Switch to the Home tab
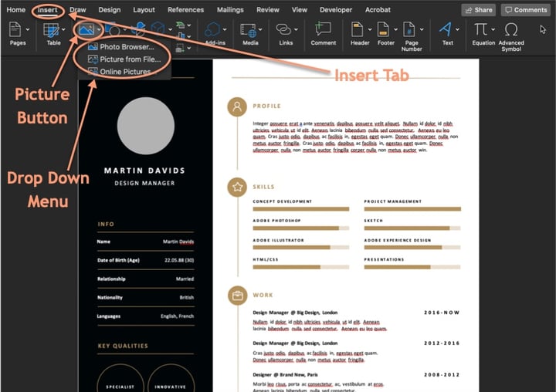The image size is (556, 392). [16, 10]
